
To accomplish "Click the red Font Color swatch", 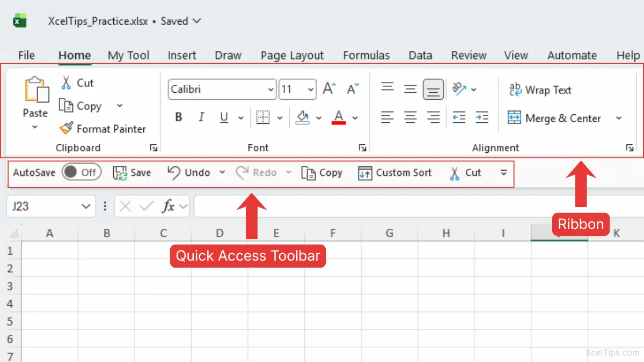I will point(339,117).
